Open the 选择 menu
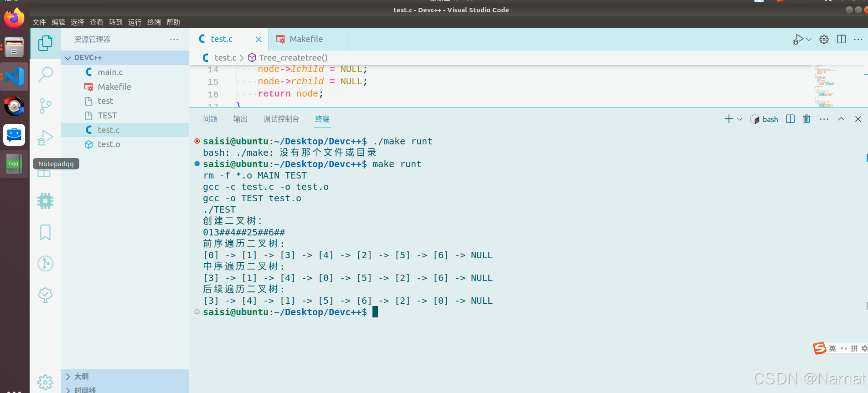Viewport: 868px width, 393px height. pyautogui.click(x=77, y=22)
